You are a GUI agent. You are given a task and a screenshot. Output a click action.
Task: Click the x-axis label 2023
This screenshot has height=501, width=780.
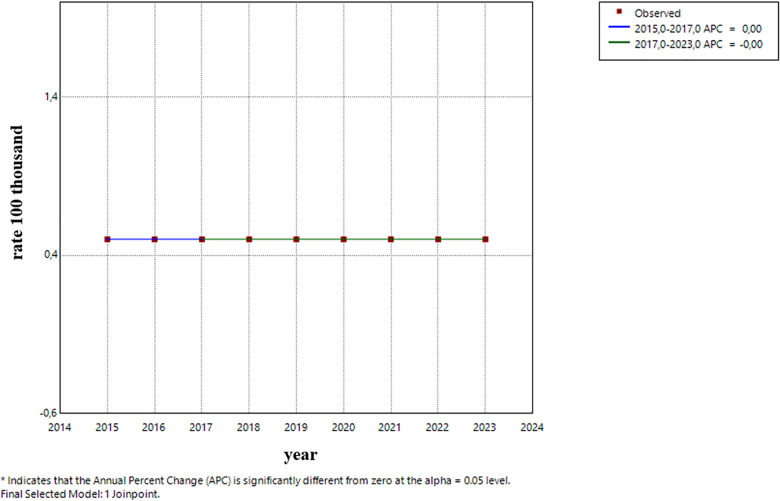tap(485, 427)
